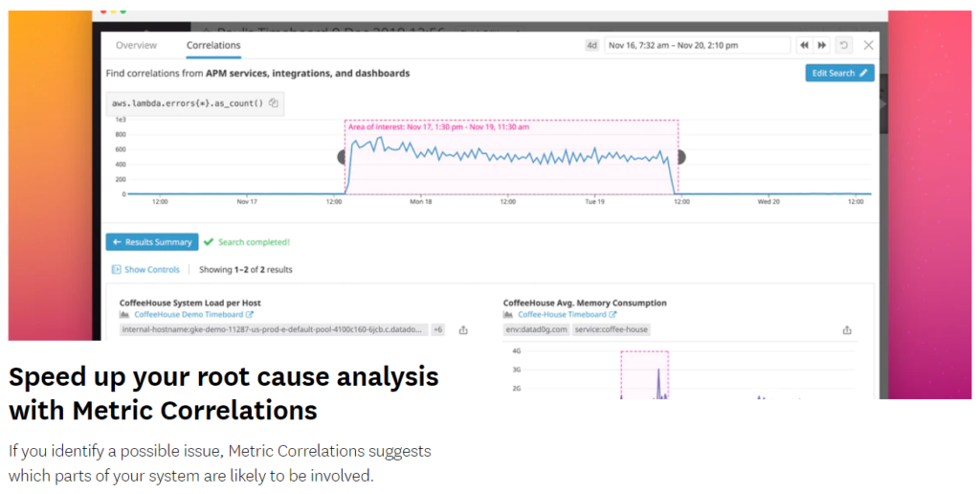The width and height of the screenshot is (980, 494).
Task: Close the correlations panel
Action: click(x=868, y=45)
